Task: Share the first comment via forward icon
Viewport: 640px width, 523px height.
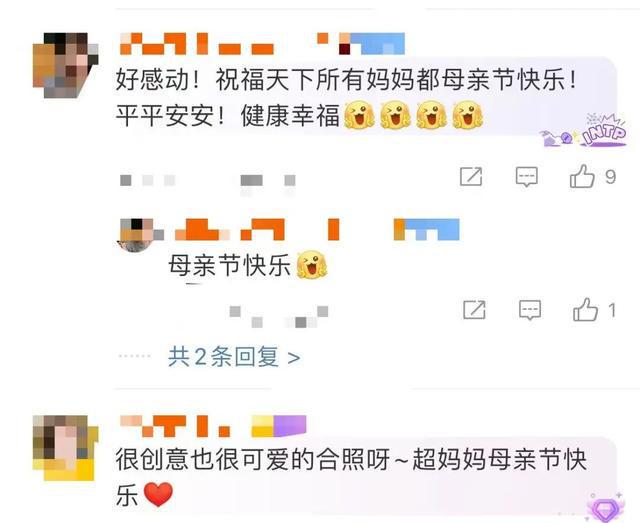Action: click(471, 176)
